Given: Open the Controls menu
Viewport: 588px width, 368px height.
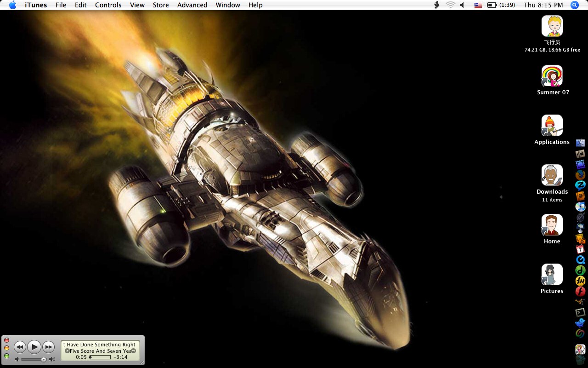Looking at the screenshot, I should [108, 5].
